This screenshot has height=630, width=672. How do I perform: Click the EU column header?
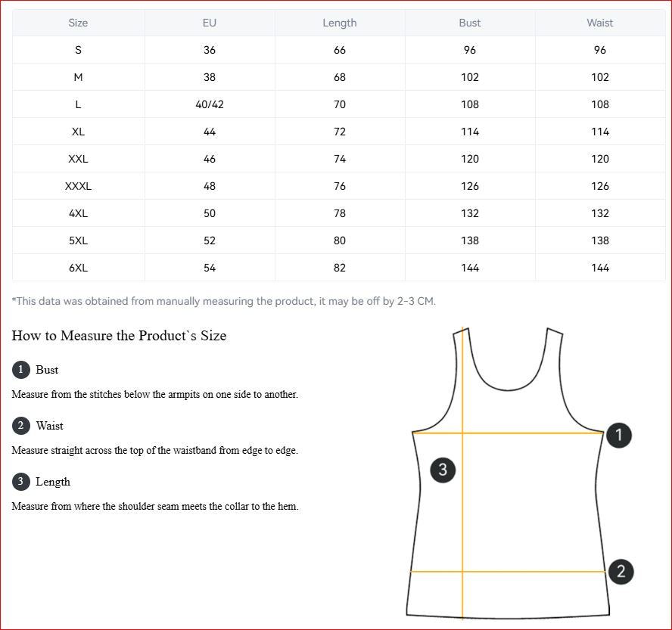coord(210,23)
